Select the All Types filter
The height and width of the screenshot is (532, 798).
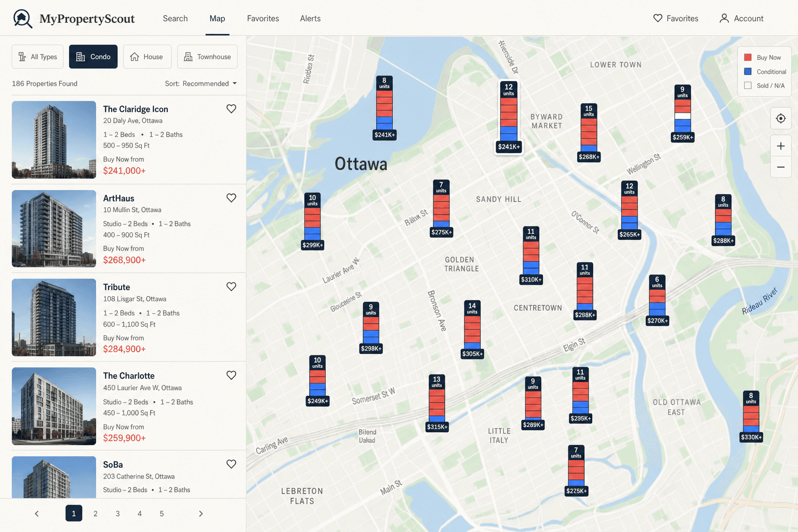point(38,57)
